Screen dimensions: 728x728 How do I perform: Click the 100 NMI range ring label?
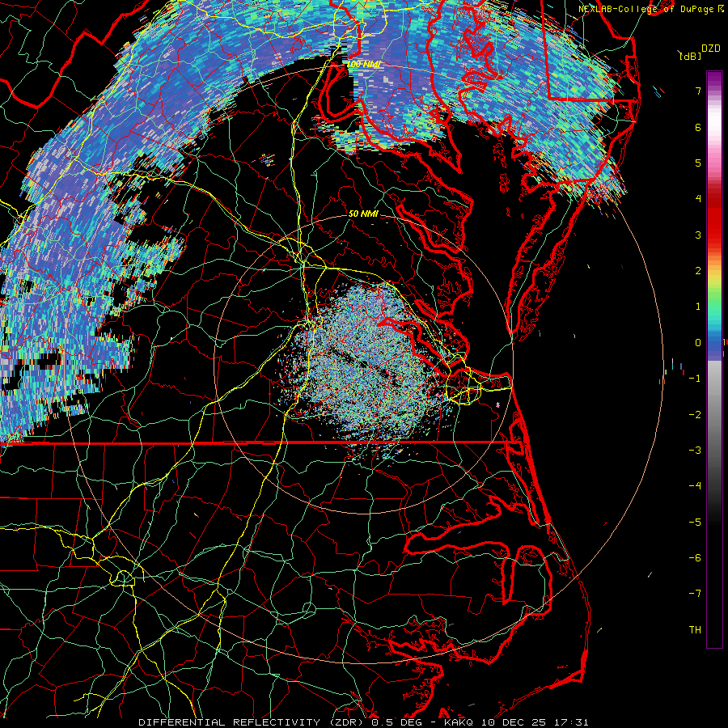[363, 64]
